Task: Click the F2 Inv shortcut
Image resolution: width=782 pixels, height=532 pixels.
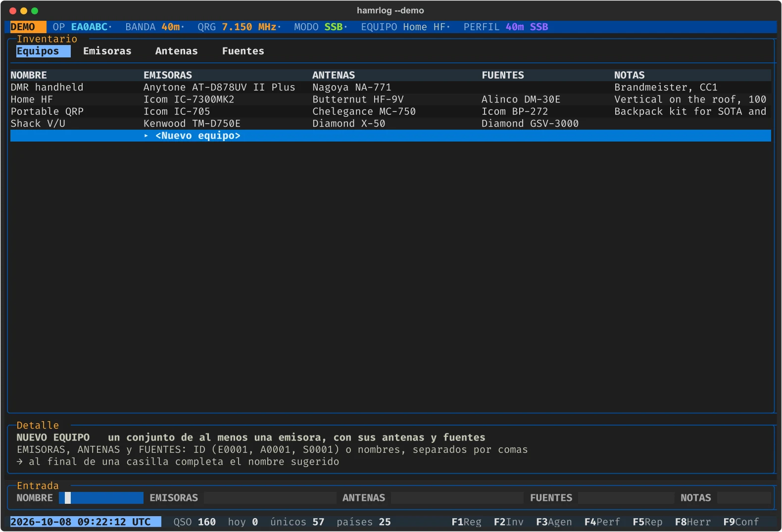Action: 509,522
